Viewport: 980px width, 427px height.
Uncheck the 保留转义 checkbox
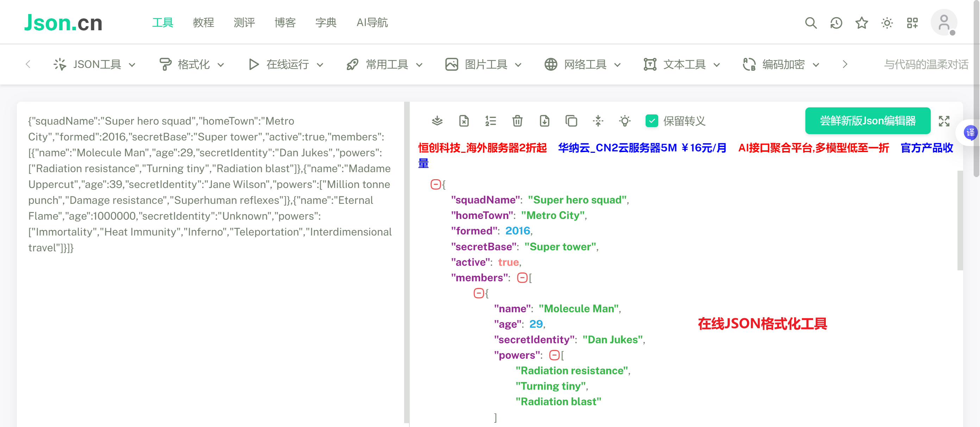tap(652, 121)
